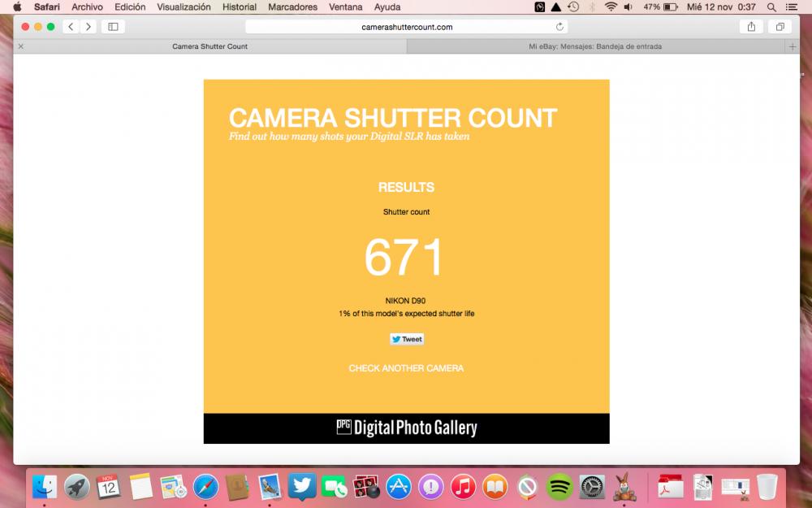Open the Wi-Fi status menu
Screen dimensions: 812x508
click(611, 7)
